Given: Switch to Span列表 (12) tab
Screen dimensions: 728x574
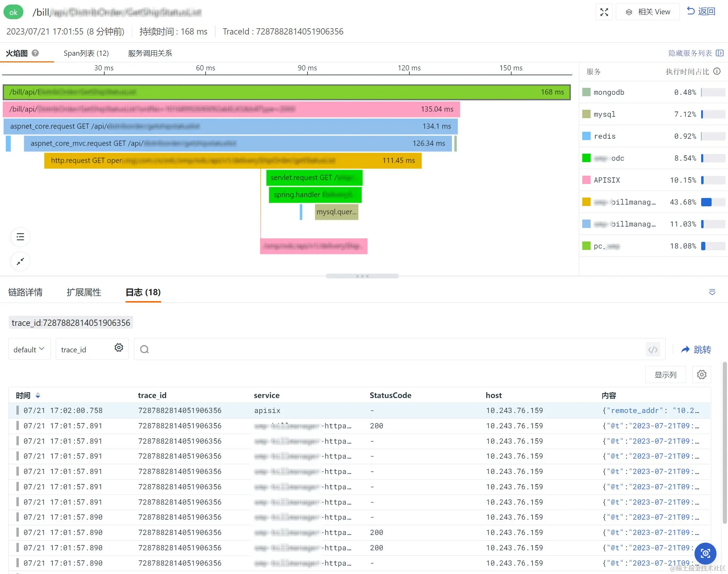Looking at the screenshot, I should (x=86, y=53).
